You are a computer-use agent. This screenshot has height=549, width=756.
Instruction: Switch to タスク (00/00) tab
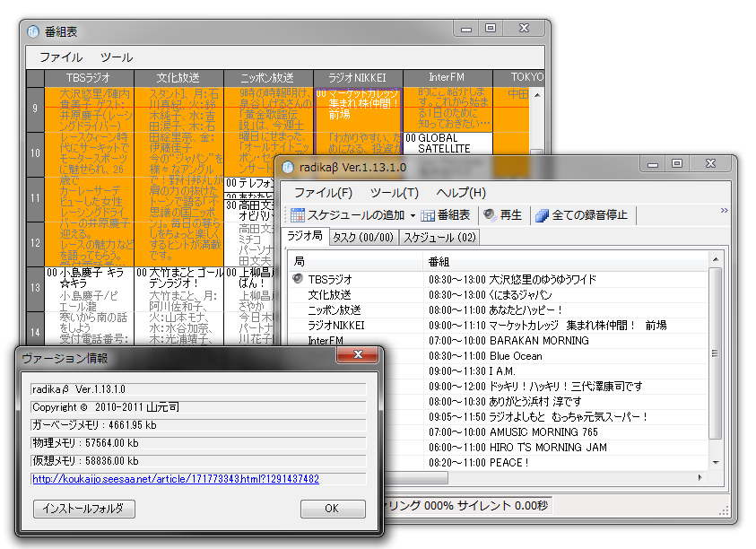pos(363,238)
